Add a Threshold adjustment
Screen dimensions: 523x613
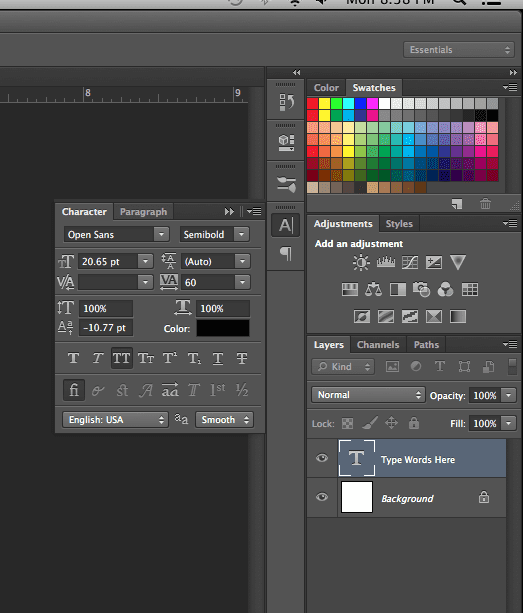pos(410,316)
